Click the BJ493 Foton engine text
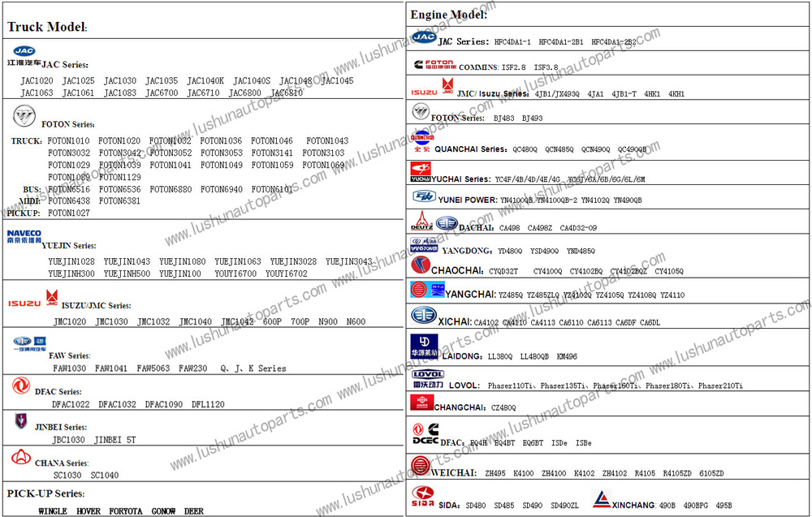812x517 pixels. [x=533, y=118]
